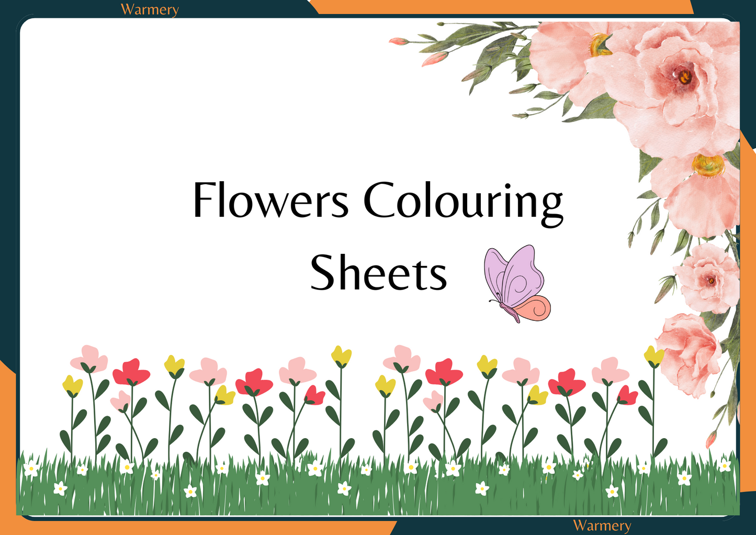
Task: Click the "Flowers Colouring" title text
Action: coord(378,201)
